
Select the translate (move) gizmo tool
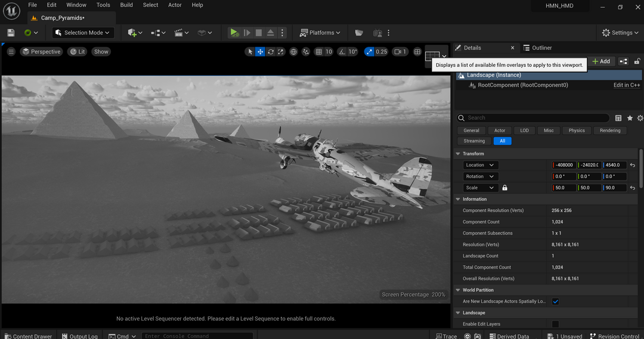tap(260, 52)
